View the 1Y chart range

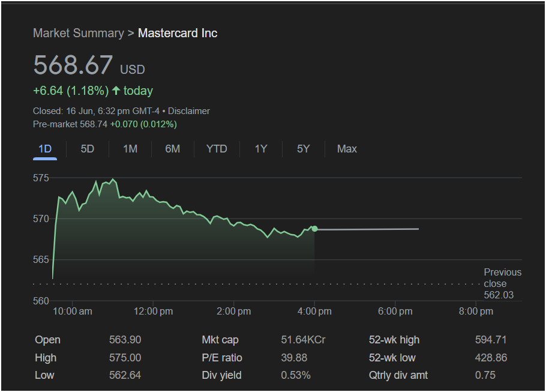[x=261, y=149]
